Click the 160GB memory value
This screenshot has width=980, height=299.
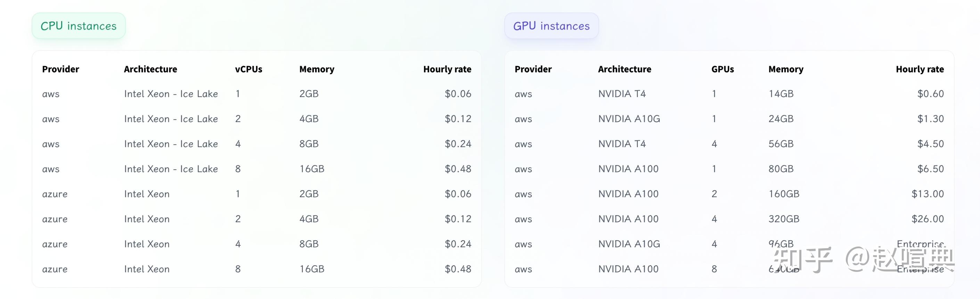click(x=784, y=194)
